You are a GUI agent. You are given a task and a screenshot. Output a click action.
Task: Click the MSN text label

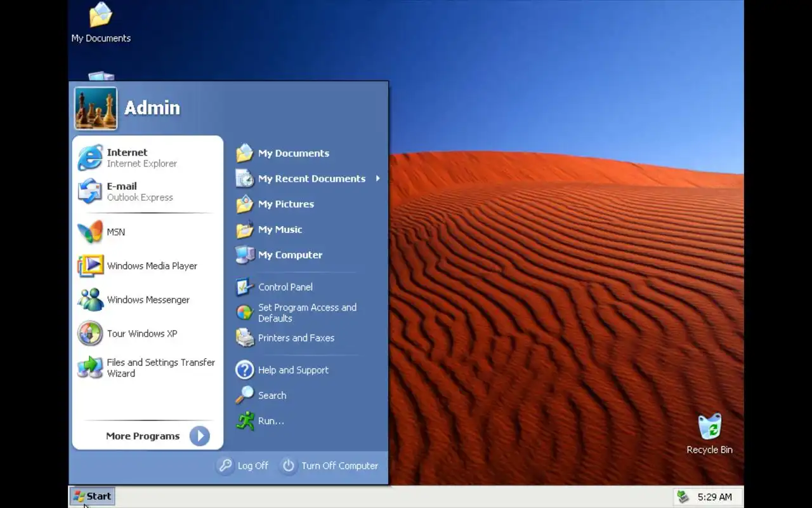tap(116, 232)
